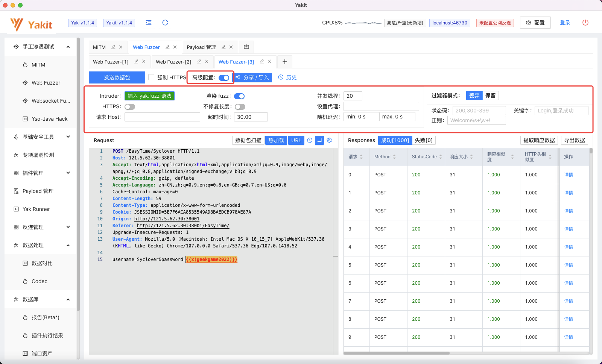
Task: Click 发送数据包 send button
Action: coord(117,77)
